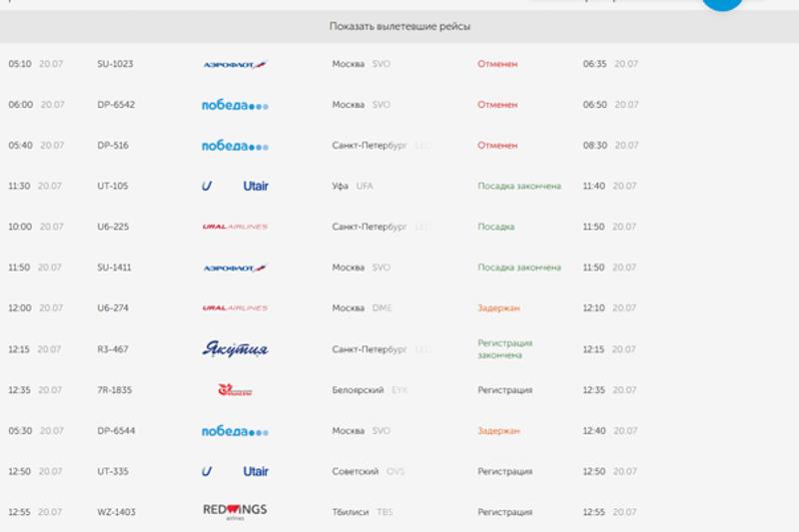The image size is (799, 532).
Task: Open flight number SU-1023
Action: 115,64
